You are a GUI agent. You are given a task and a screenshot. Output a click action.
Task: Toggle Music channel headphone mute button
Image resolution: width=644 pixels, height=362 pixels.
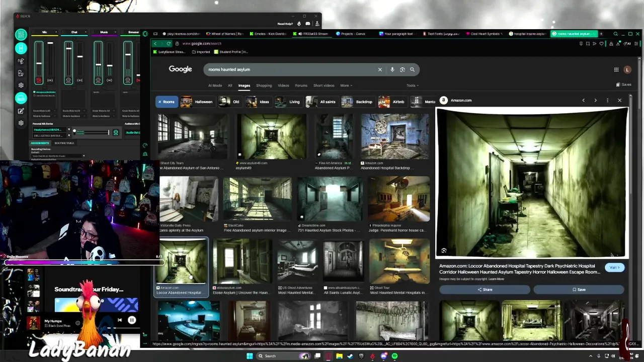pyautogui.click(x=98, y=80)
